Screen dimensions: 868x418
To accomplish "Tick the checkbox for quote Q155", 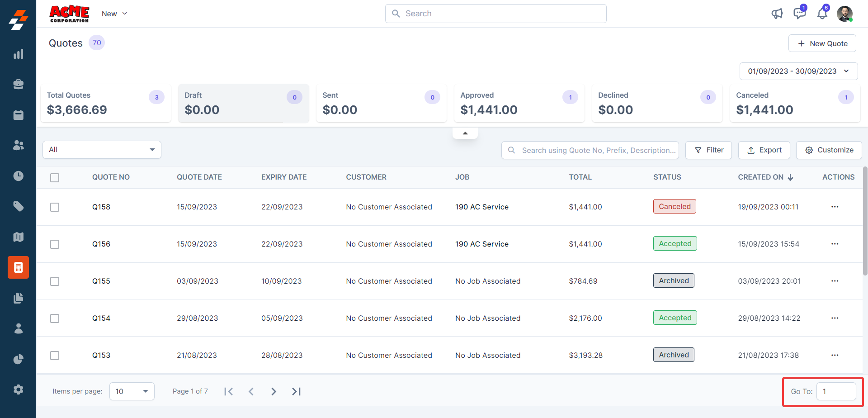I will point(55,281).
